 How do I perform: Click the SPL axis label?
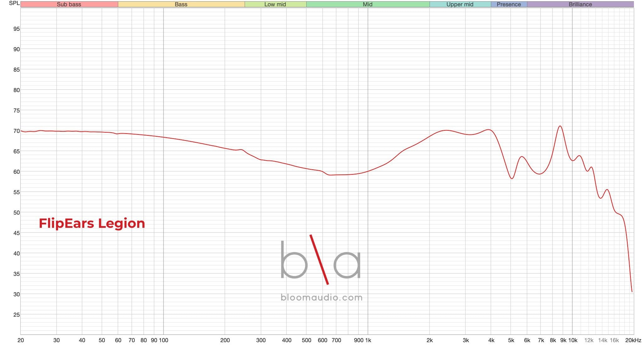(x=14, y=3)
